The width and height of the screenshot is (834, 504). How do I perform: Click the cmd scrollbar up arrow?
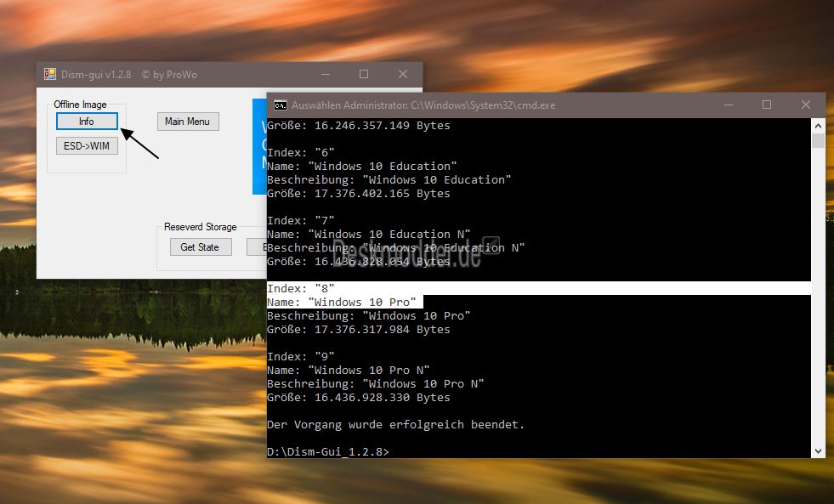coord(818,126)
